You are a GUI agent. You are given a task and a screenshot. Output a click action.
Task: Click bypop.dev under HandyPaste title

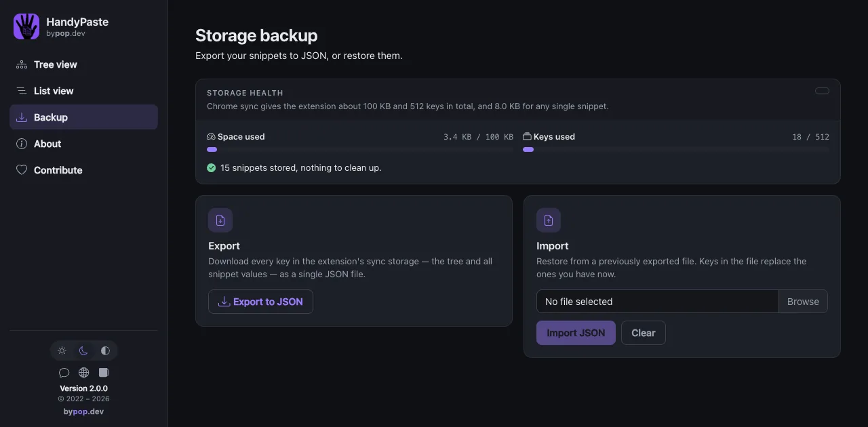[66, 33]
